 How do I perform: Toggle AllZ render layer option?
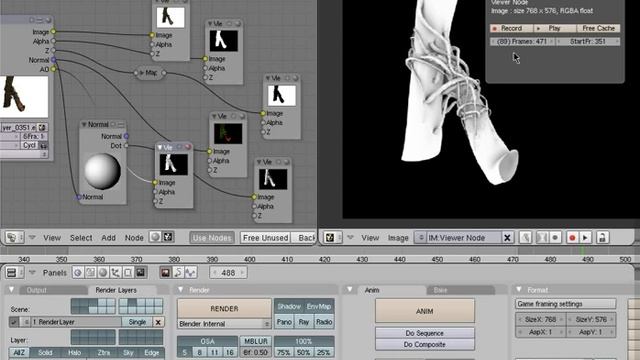click(x=19, y=352)
